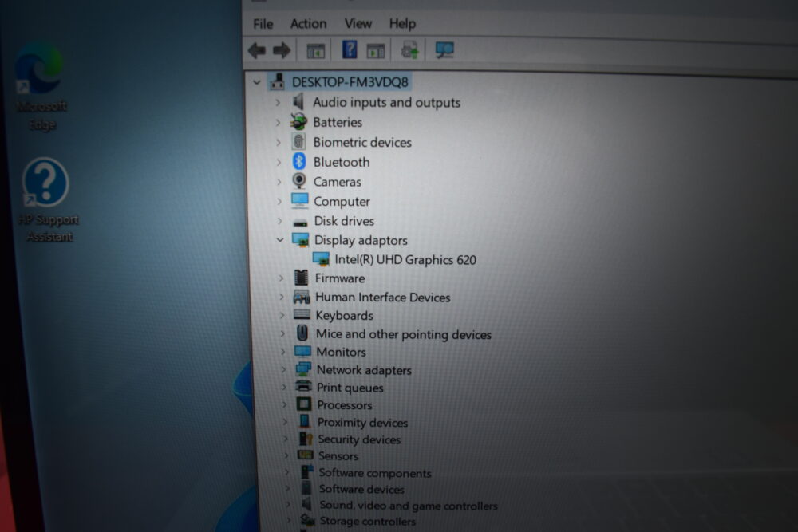Click the Human Interface Devices icon

tap(302, 297)
